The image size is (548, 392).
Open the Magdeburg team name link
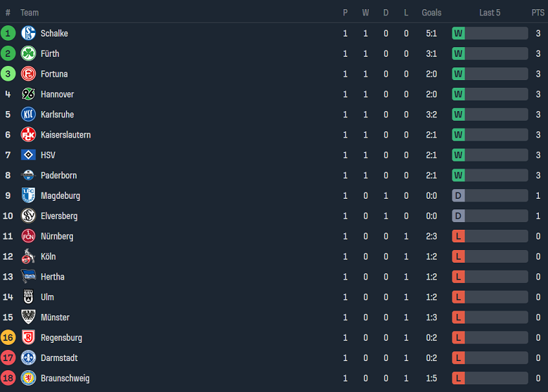click(x=60, y=196)
